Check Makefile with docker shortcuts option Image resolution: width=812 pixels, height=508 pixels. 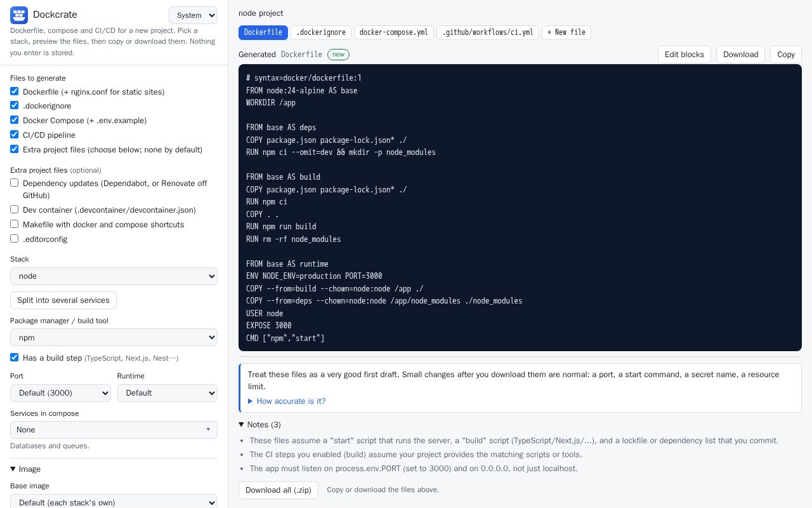pyautogui.click(x=14, y=224)
